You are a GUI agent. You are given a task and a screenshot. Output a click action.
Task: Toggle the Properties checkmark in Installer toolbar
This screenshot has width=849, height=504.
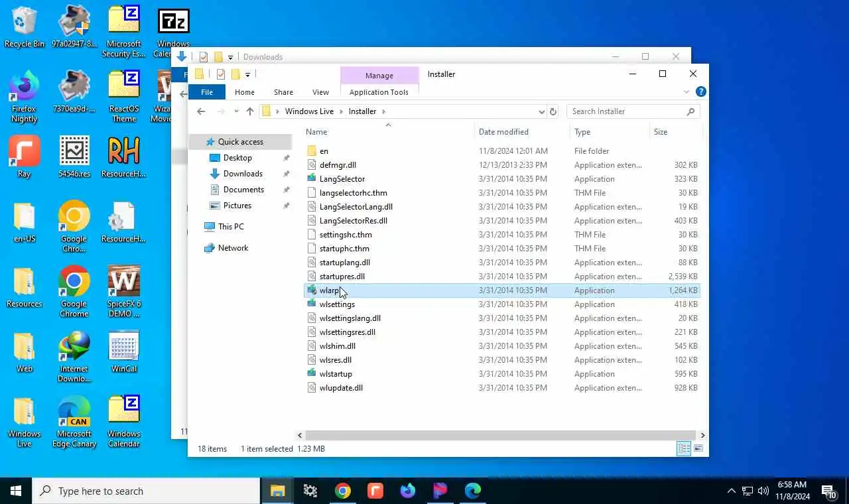click(220, 74)
